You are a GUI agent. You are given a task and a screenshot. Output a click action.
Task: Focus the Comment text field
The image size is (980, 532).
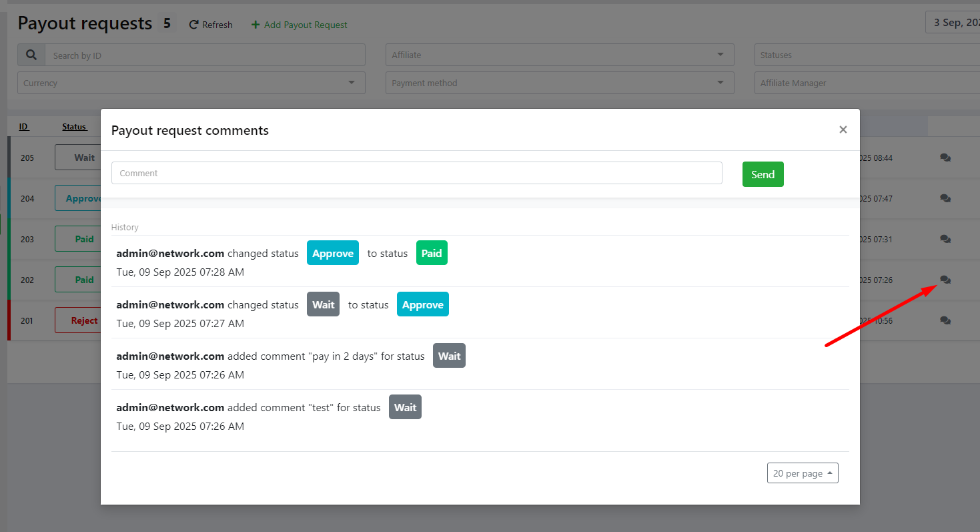click(416, 173)
